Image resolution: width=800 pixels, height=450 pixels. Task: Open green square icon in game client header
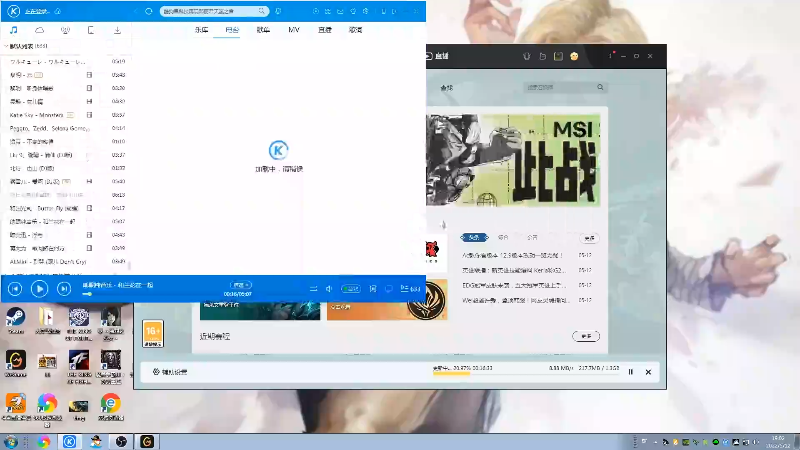coord(559,56)
